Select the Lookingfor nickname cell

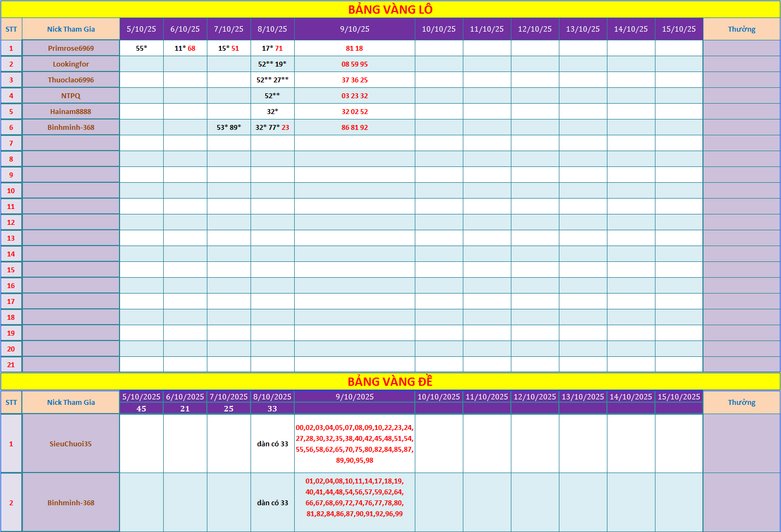coord(71,64)
